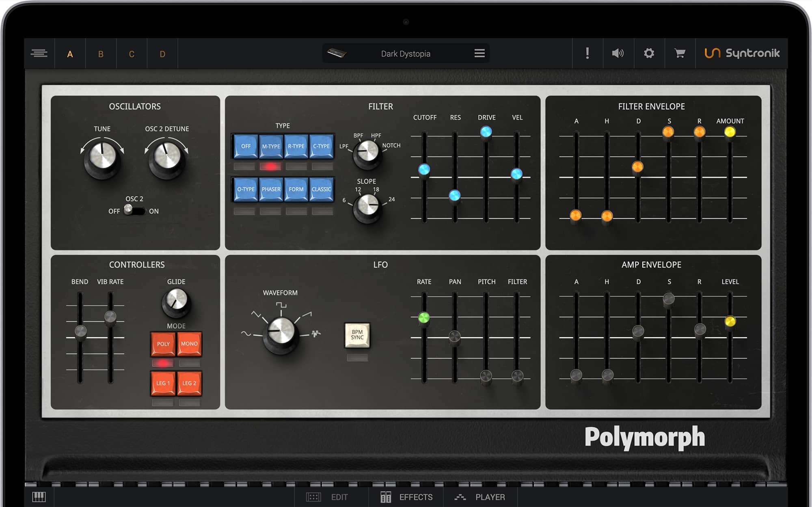Screen dimensions: 812x507
Task: Click the square wave symbol above WAVEFORM knob
Action: click(x=281, y=305)
